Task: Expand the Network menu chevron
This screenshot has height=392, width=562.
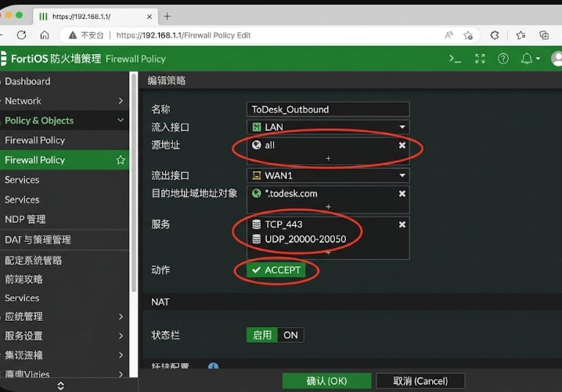Action: 121,101
